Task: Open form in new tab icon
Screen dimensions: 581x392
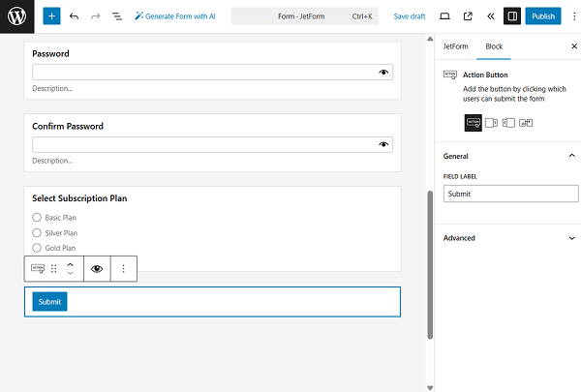Action: click(468, 16)
